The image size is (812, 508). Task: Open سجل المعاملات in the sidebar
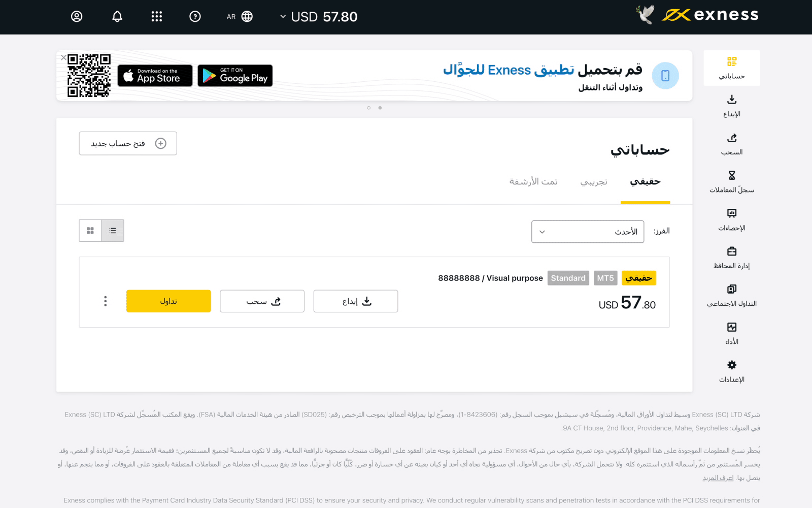(x=732, y=182)
